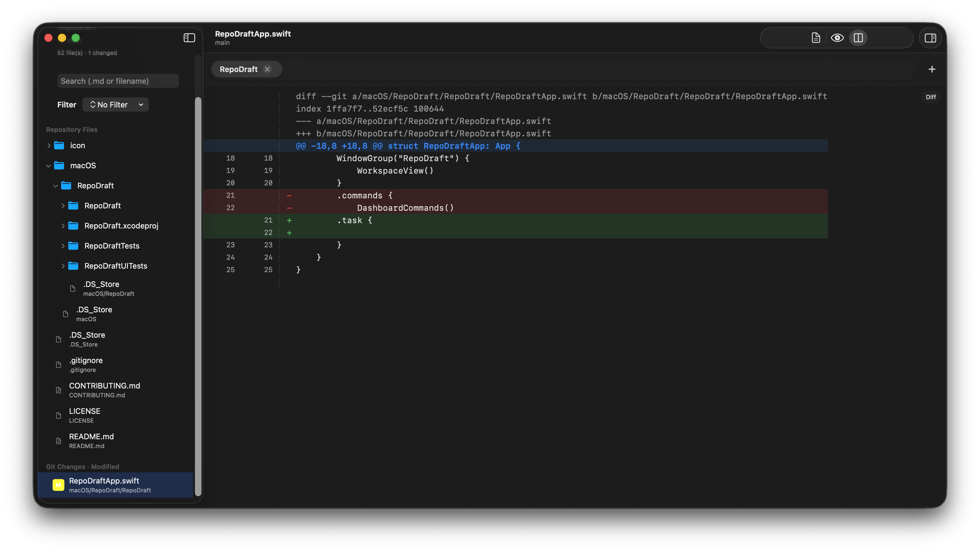This screenshot has width=980, height=552.
Task: Select the macOS folder icon
Action: tap(59, 165)
